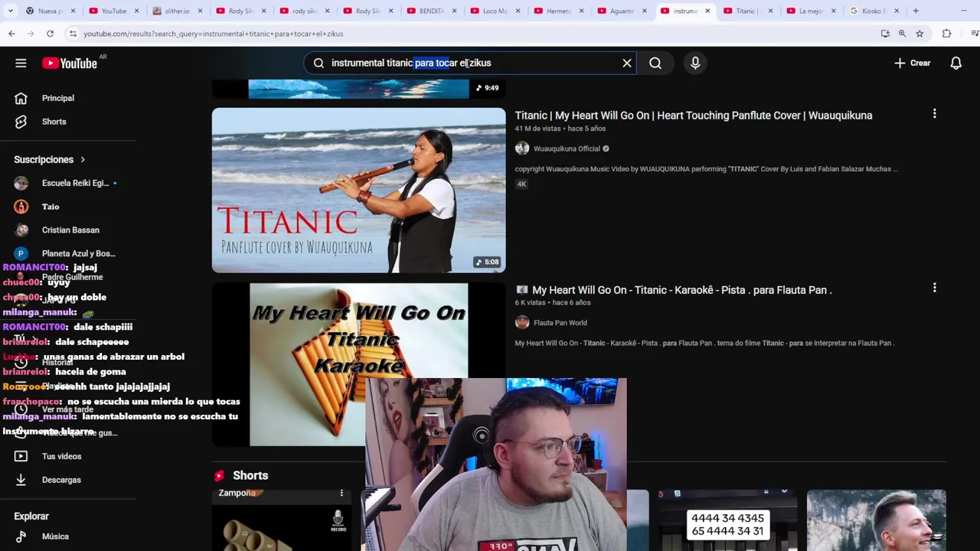Open the Wuauquikuna Official channel link
Image resolution: width=980 pixels, height=551 pixels.
567,148
